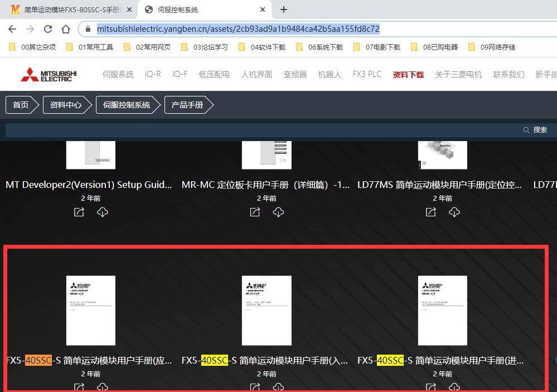Click share icon under LD77MS 简单运动模块用户手册
The width and height of the screenshot is (557, 392).
point(430,212)
